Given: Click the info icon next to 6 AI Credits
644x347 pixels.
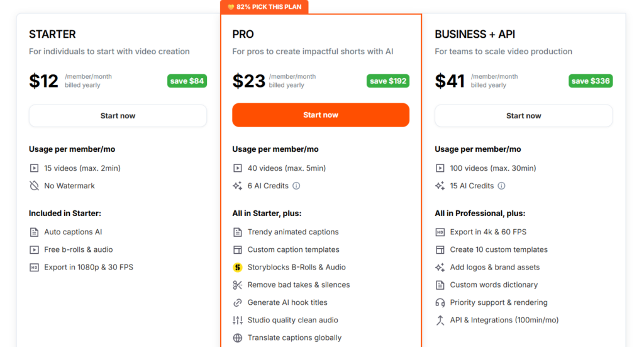Looking at the screenshot, I should tap(296, 186).
